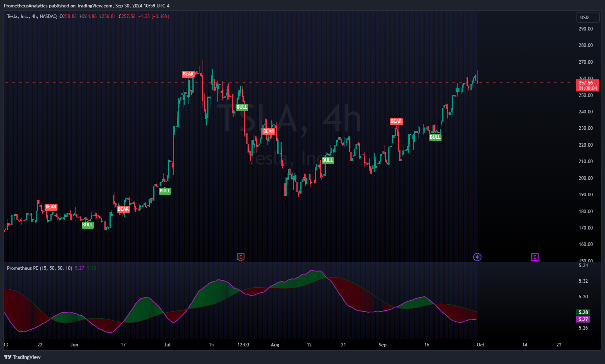Select the BULL label in early June
The height and width of the screenshot is (364, 605).
click(88, 225)
